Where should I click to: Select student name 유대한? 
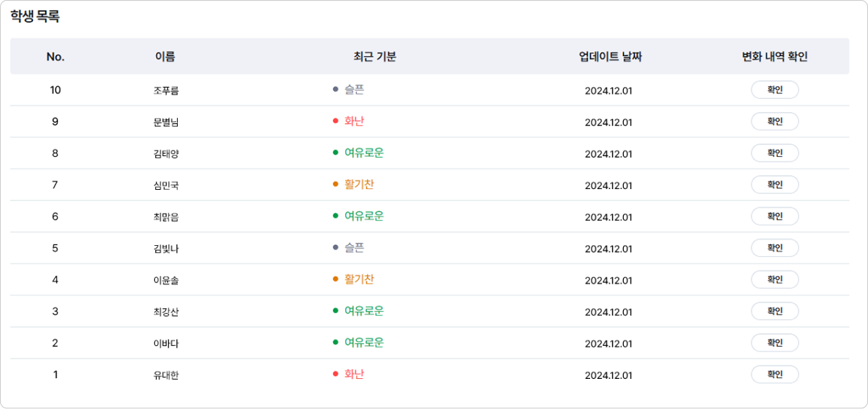click(x=166, y=375)
